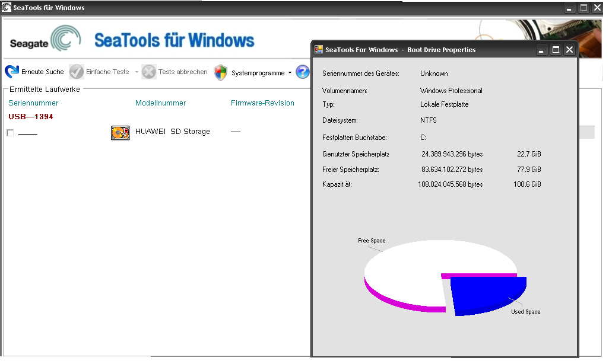The width and height of the screenshot is (609, 364).
Task: Click the HUAWEI SD Storage drive icon
Action: pyautogui.click(x=120, y=132)
